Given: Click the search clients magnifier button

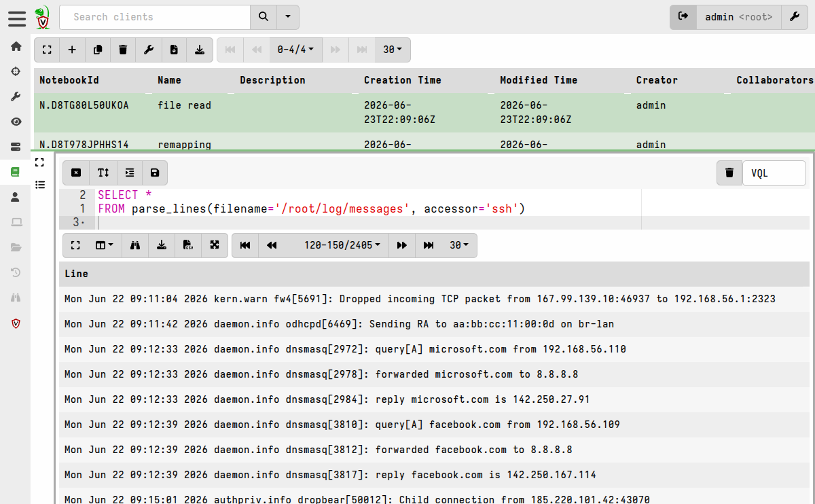Looking at the screenshot, I should tap(264, 17).
